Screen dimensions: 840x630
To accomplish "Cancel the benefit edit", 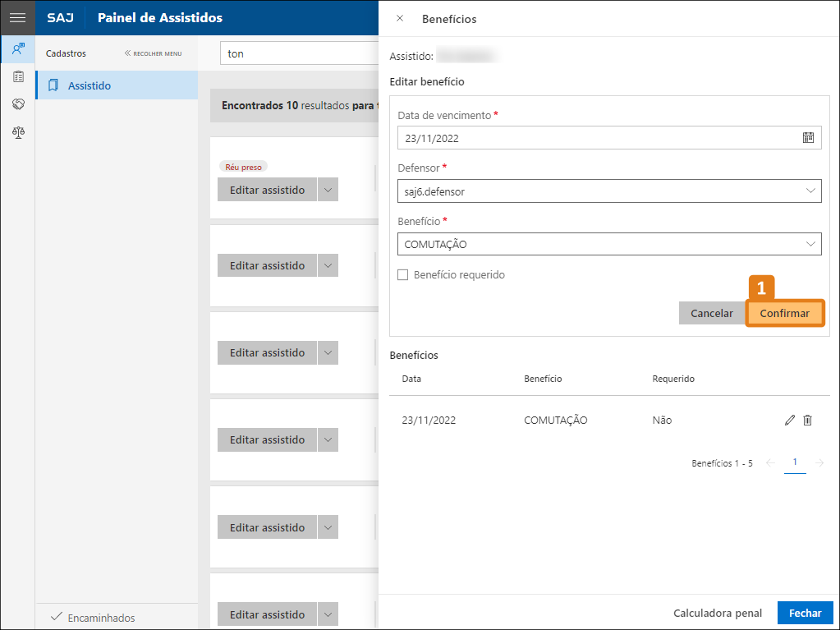I will [711, 313].
